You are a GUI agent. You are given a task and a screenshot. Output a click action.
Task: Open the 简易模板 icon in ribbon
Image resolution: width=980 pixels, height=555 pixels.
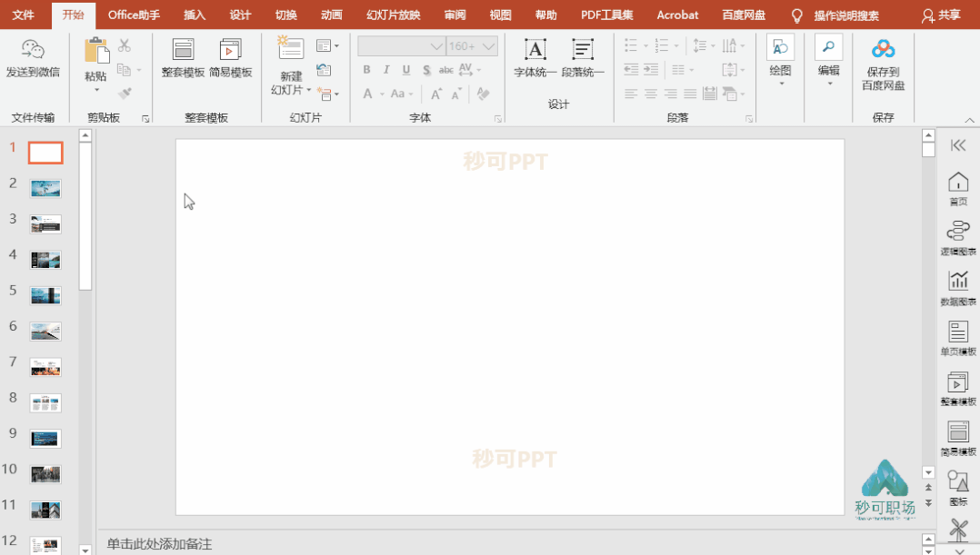(x=230, y=49)
